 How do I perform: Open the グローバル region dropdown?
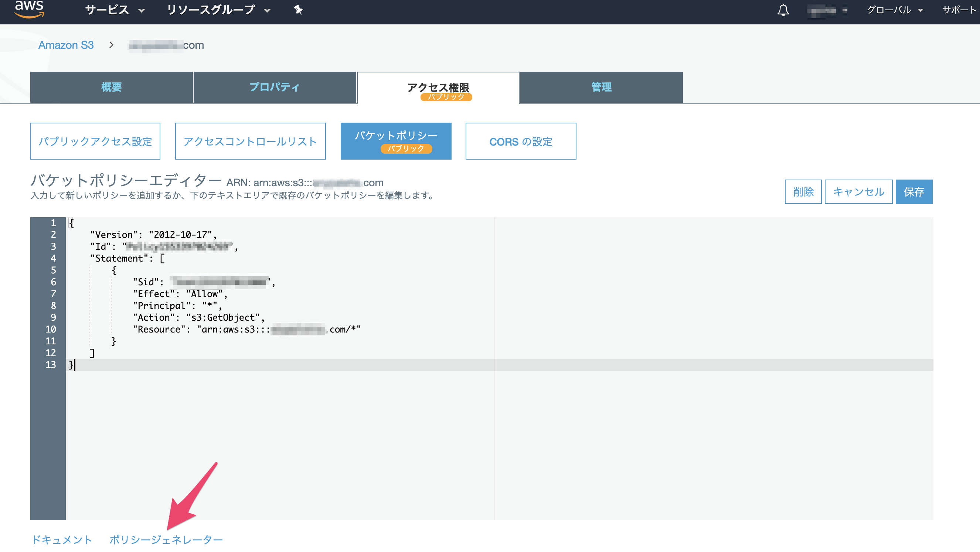click(x=894, y=10)
